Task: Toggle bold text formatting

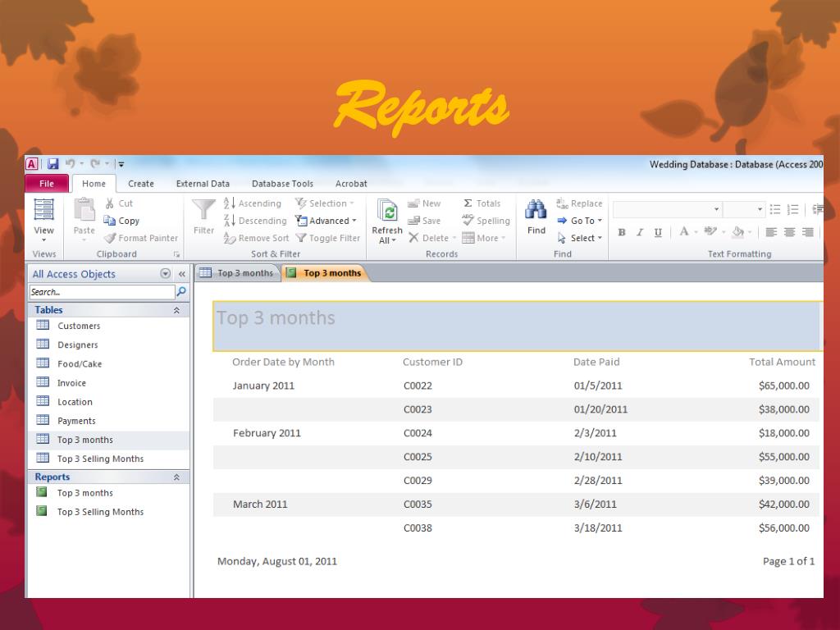Action: pos(622,233)
